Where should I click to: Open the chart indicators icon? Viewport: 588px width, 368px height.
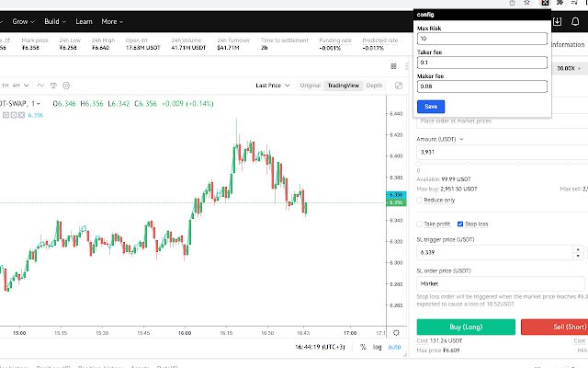pos(40,86)
